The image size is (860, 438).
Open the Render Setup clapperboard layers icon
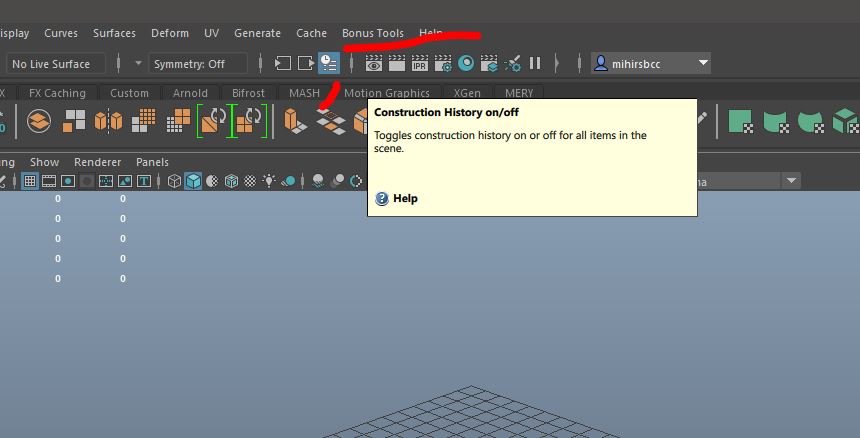pyautogui.click(x=489, y=64)
